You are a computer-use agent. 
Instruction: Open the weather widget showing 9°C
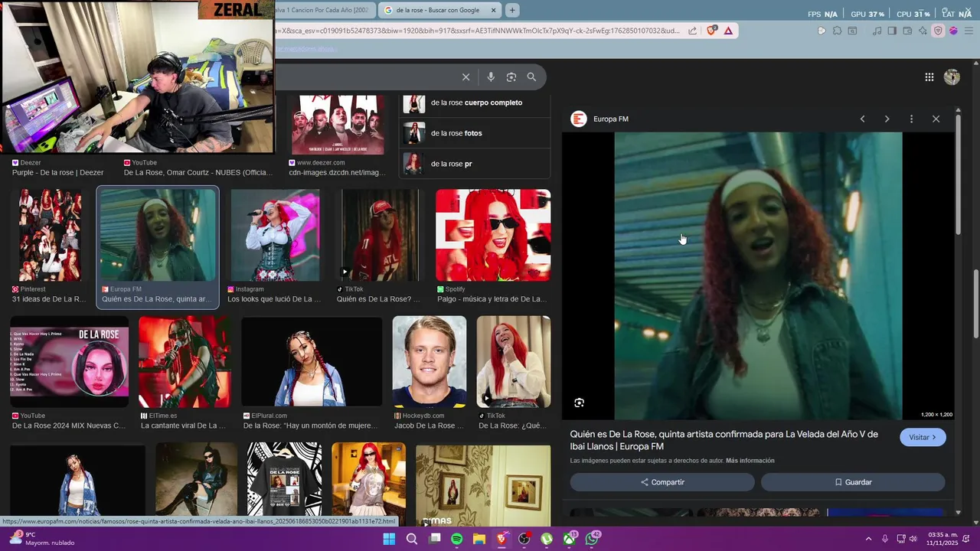(42, 539)
